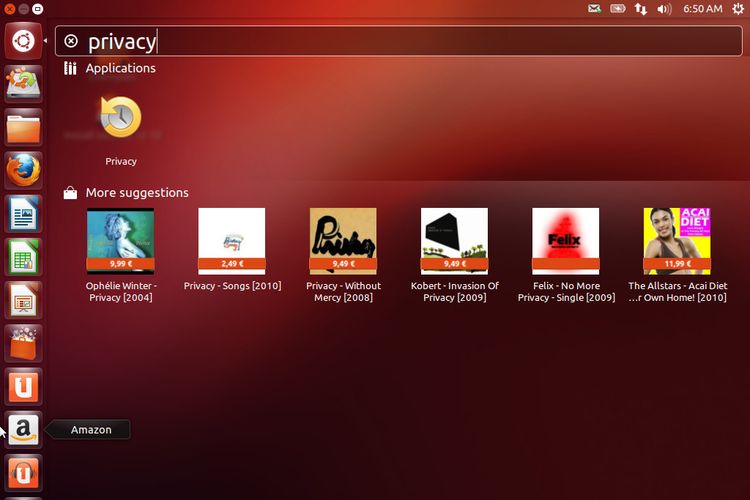This screenshot has height=500, width=750.
Task: Select The Allstars Acai Diet album
Action: pyautogui.click(x=677, y=241)
